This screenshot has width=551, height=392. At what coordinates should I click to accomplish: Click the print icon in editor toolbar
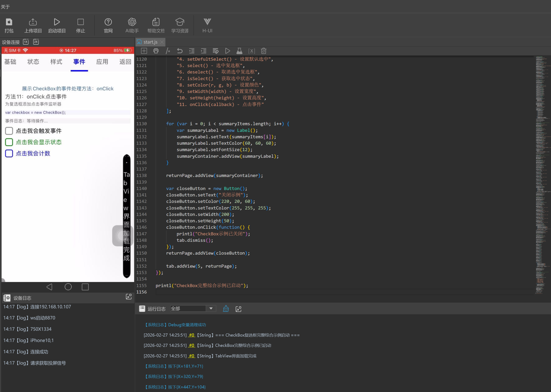(156, 51)
